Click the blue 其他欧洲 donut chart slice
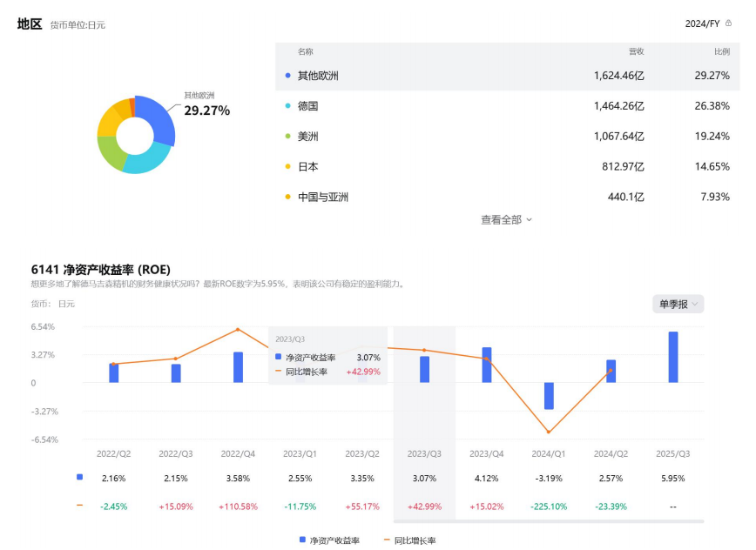Screen dimensions: 756x550 tap(161, 118)
